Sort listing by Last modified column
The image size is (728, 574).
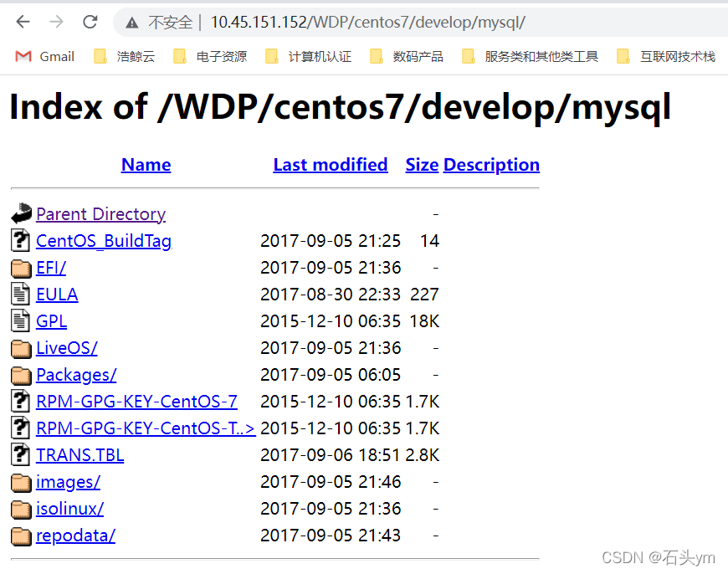click(331, 165)
